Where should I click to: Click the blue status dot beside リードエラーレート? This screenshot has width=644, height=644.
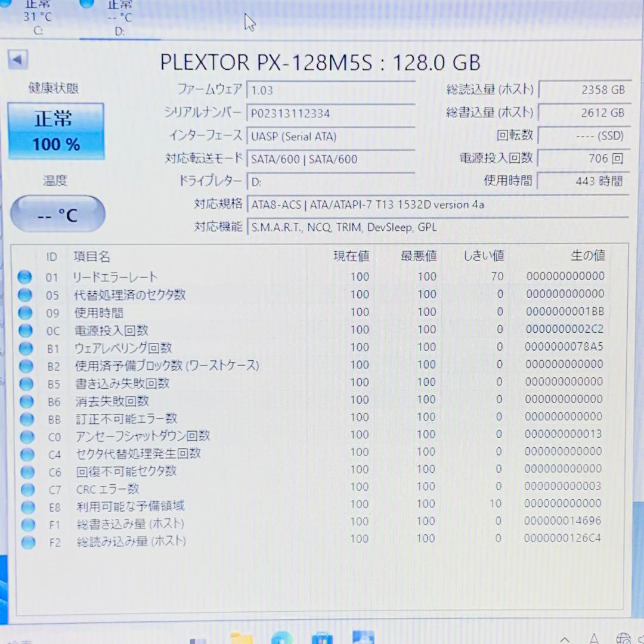click(x=25, y=276)
